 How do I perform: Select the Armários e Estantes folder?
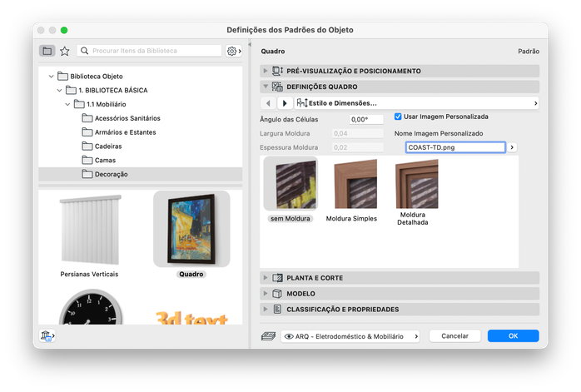click(125, 132)
